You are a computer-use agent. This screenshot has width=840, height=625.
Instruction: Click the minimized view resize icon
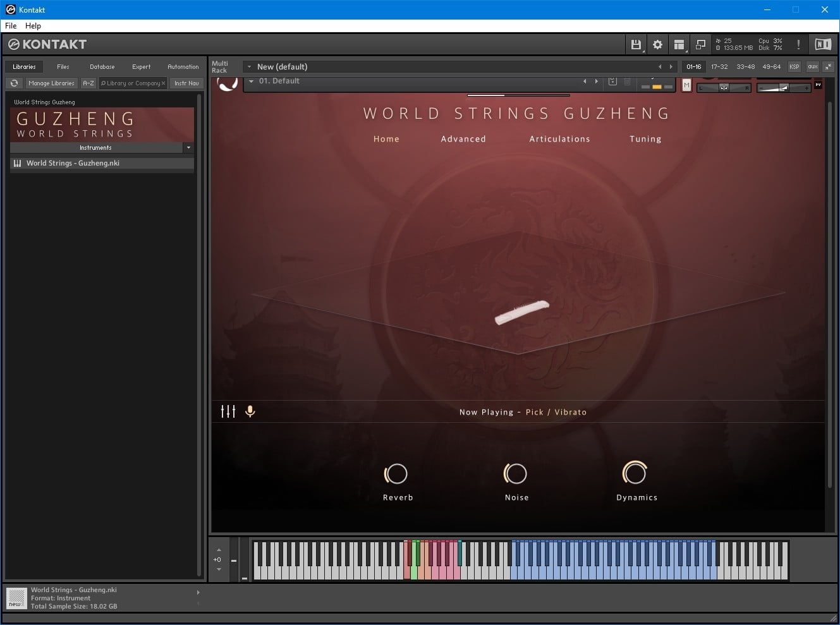700,44
